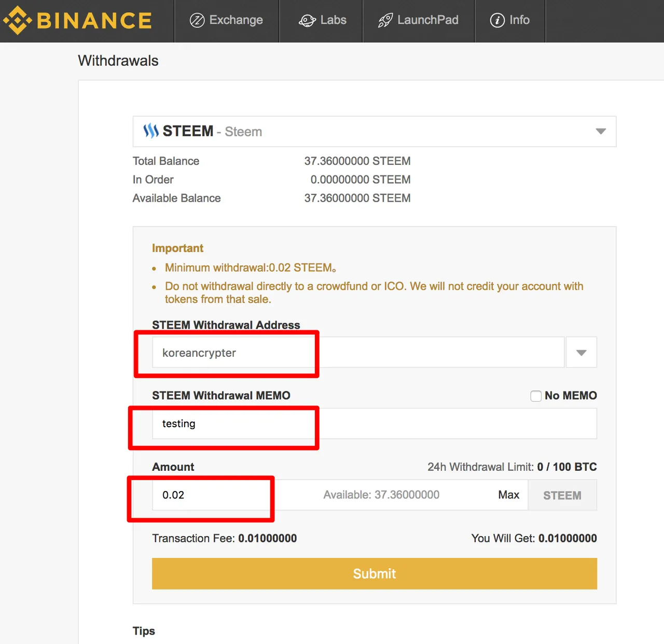Click the STEEM Withdrawal MEMO field
This screenshot has height=644, width=664.
tap(375, 424)
